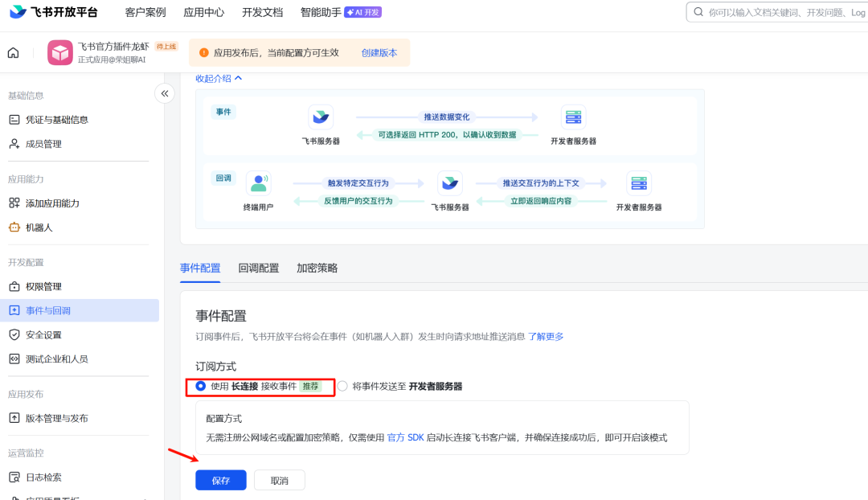Click the 版本管理与发布 upload icon
The height and width of the screenshot is (500, 868).
click(x=14, y=418)
